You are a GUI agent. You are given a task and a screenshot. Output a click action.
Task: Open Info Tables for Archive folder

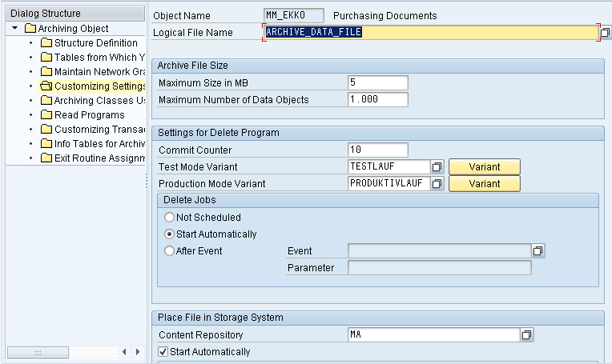[99, 144]
